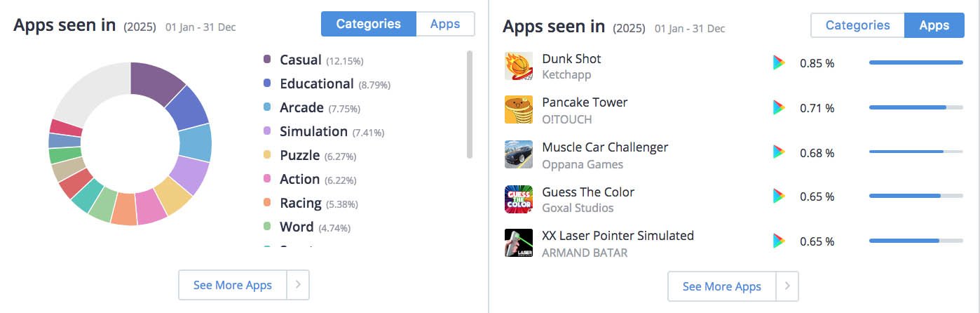The width and height of the screenshot is (980, 313).
Task: Select the Muscle Car Challenger app icon
Action: click(518, 154)
